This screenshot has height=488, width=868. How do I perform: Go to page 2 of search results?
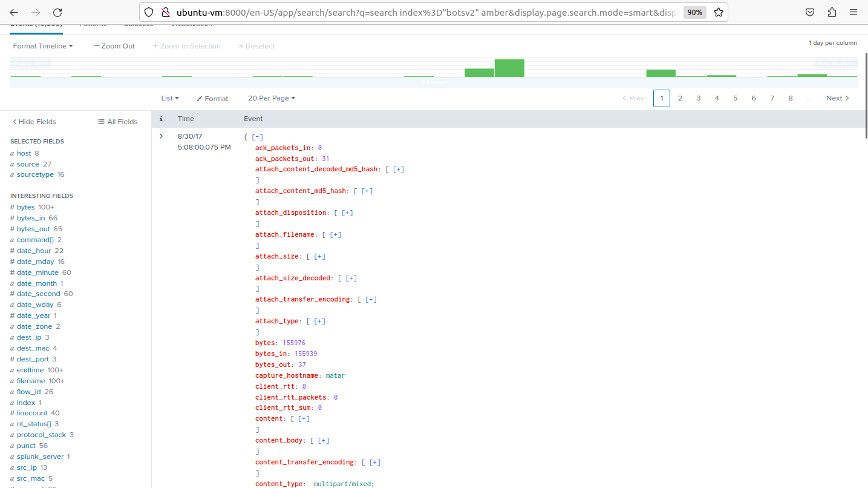[680, 97]
